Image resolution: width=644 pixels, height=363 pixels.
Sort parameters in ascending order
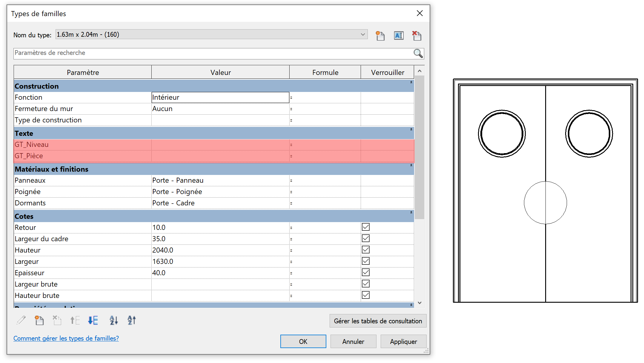pos(113,320)
